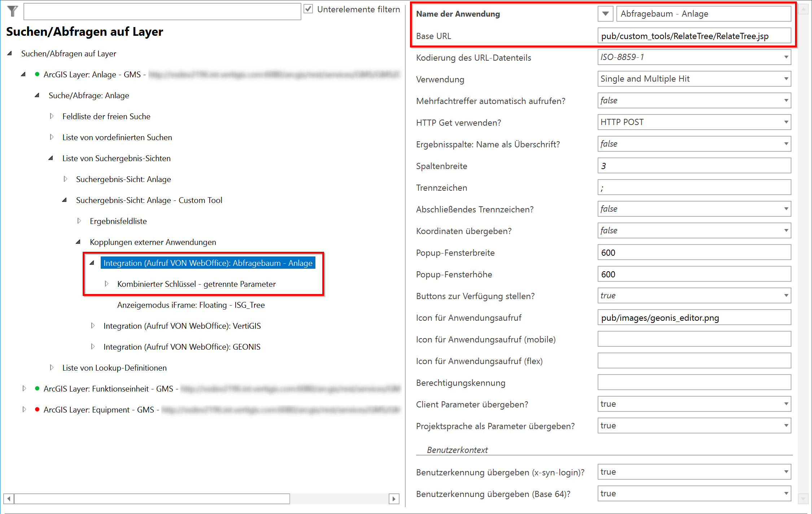The height and width of the screenshot is (514, 812).
Task: Click the green status dot beside ArcGIS Layer: Anlage
Action: [x=37, y=74]
